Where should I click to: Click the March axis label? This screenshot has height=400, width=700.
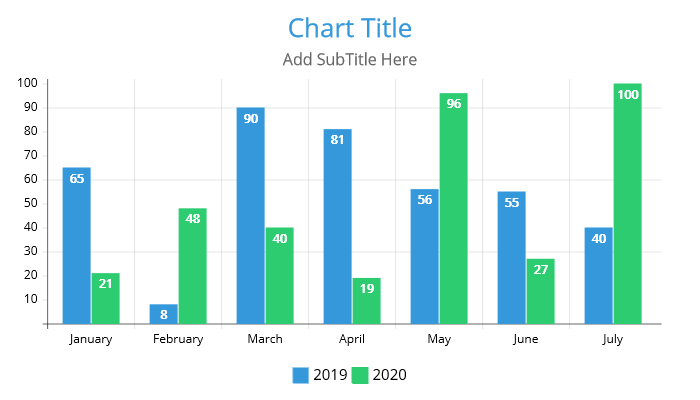(x=265, y=339)
